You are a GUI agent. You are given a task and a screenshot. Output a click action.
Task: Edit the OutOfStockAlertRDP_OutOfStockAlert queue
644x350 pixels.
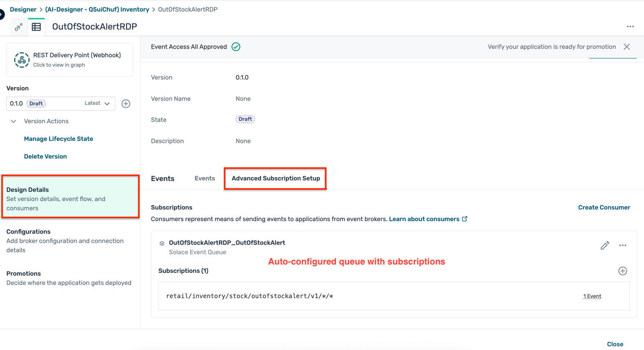coord(605,245)
